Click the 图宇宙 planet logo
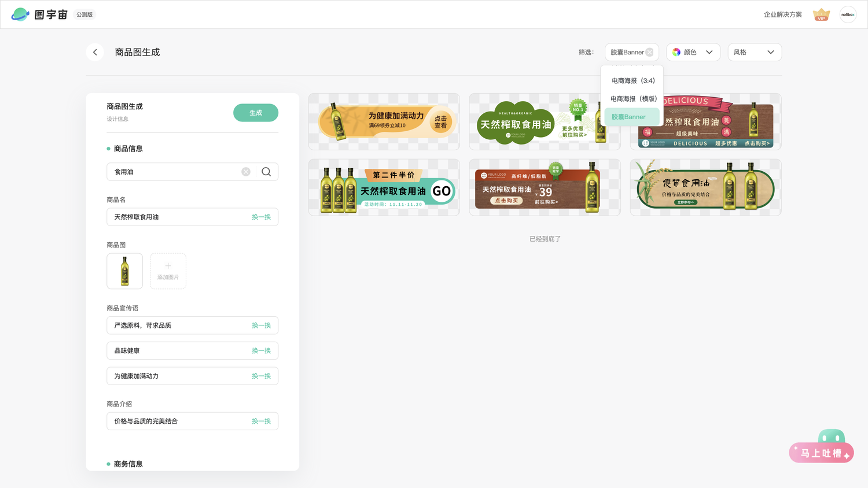Viewport: 868px width, 488px height. pos(20,14)
